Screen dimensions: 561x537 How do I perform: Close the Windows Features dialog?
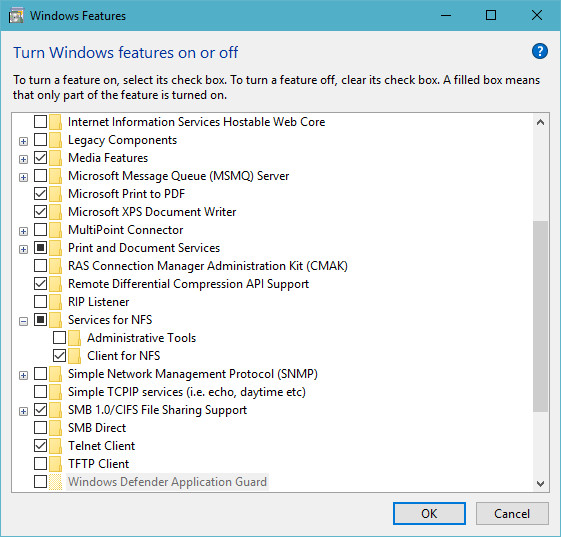coord(537,15)
